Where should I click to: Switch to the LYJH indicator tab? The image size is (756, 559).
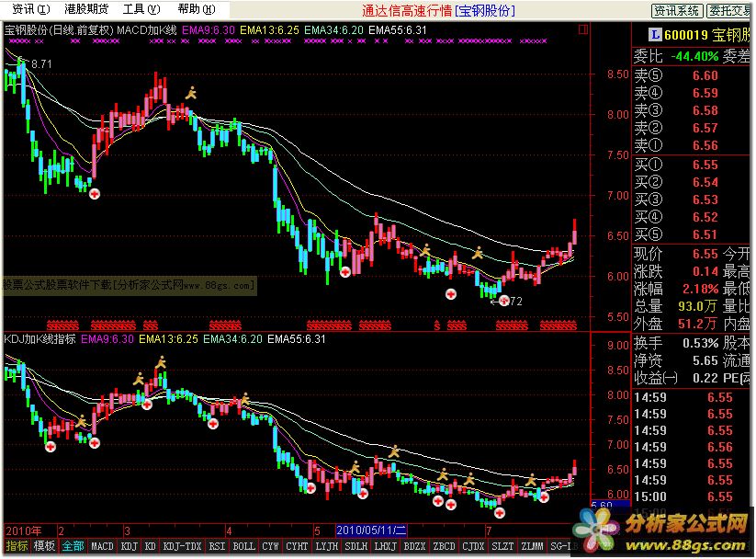(x=327, y=546)
